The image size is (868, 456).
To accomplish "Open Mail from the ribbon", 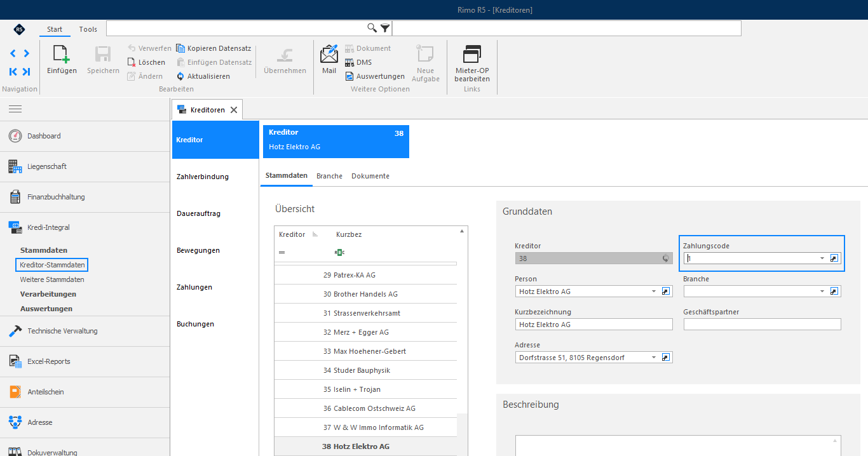I will [329, 60].
